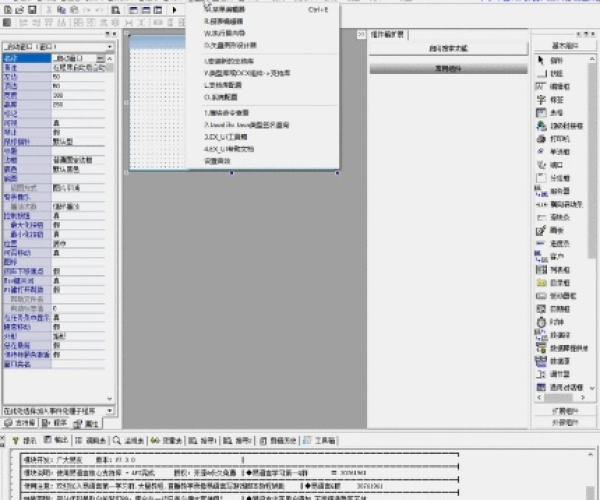Select the 时钟 component icon

click(541, 322)
